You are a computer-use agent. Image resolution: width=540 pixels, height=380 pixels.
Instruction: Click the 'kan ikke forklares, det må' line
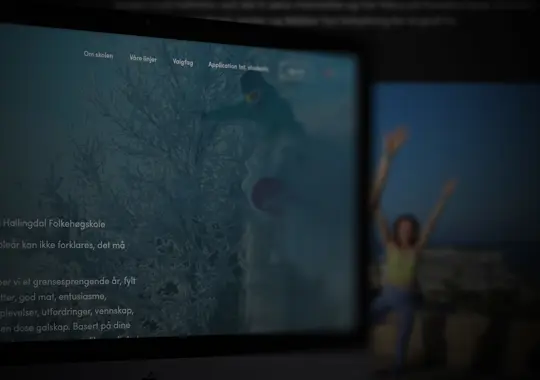point(63,245)
